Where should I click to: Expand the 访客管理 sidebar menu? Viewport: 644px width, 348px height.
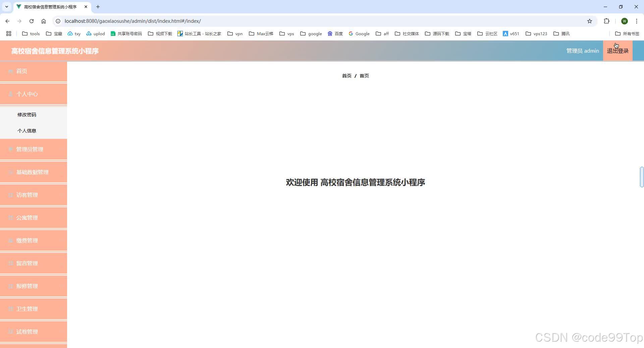[34, 195]
